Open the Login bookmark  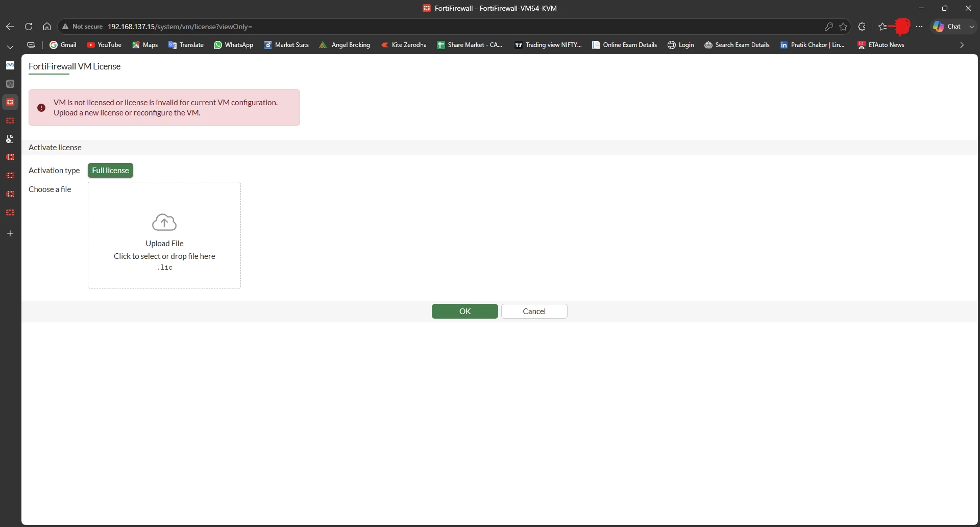click(681, 45)
